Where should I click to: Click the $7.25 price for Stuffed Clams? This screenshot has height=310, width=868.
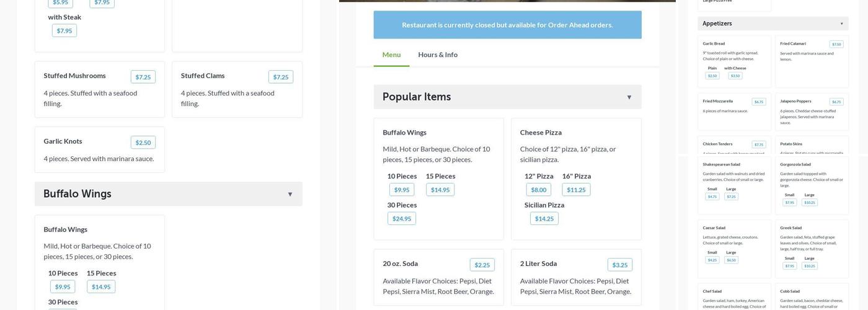click(x=281, y=77)
